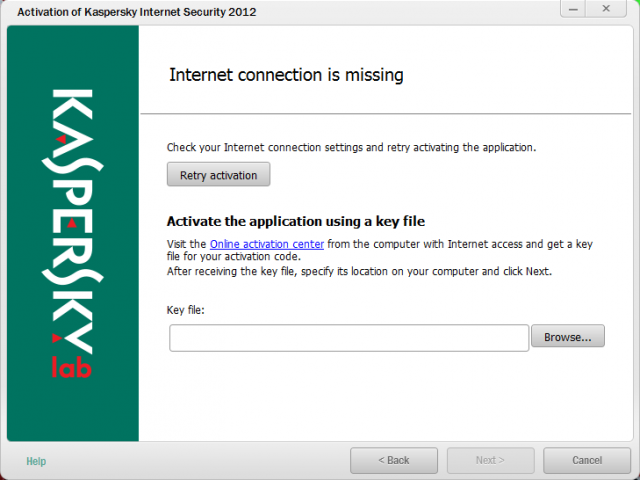Cancel the activation wizard
Viewport: 640px width, 480px height.
587,460
